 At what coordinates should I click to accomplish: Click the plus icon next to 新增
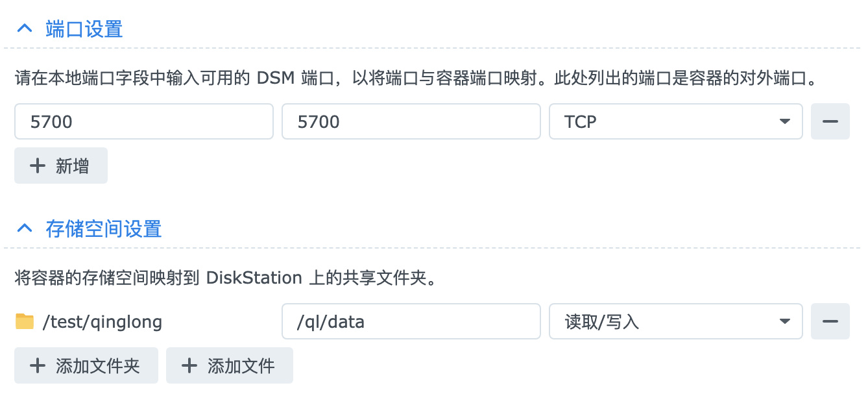[x=38, y=166]
